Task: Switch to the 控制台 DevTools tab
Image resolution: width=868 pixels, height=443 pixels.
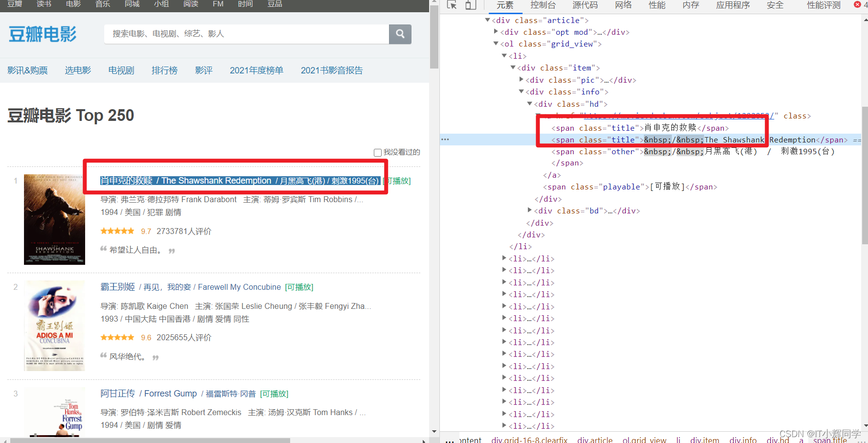Action: [x=543, y=5]
